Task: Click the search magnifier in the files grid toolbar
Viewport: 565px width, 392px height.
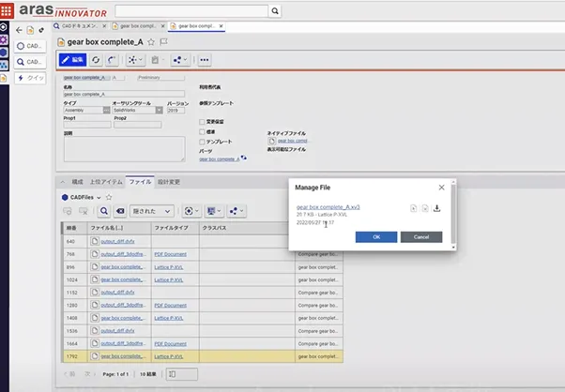Action: pos(104,211)
